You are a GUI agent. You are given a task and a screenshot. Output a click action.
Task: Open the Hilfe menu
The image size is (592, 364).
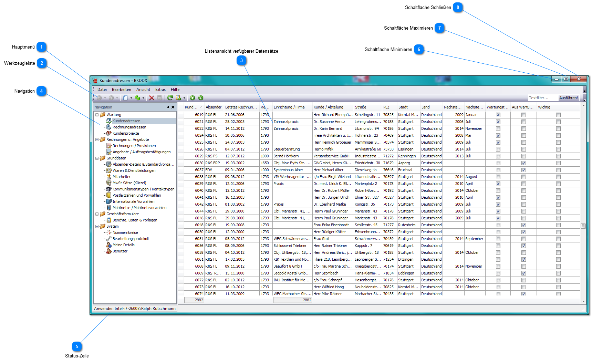[x=175, y=90]
